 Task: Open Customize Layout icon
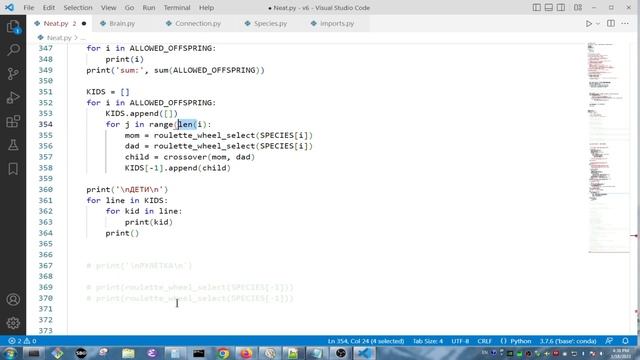click(578, 8)
